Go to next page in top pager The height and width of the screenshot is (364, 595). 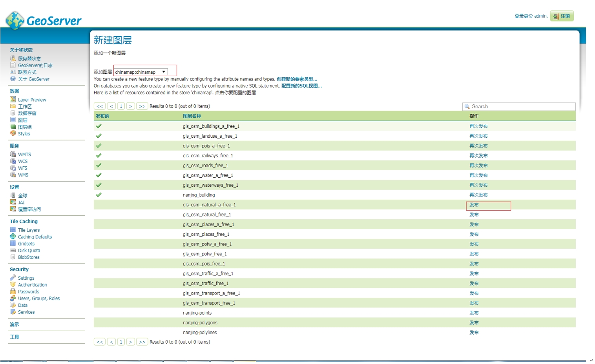coord(131,106)
